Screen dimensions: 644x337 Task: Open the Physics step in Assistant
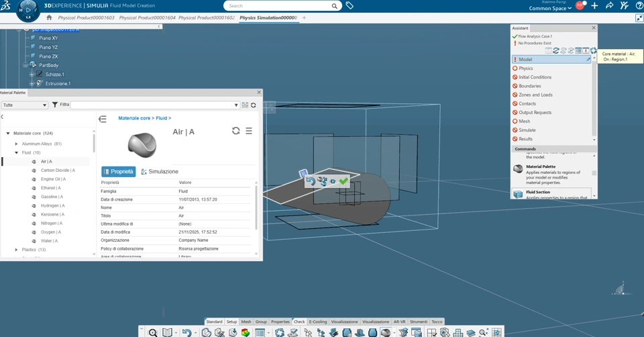[526, 68]
